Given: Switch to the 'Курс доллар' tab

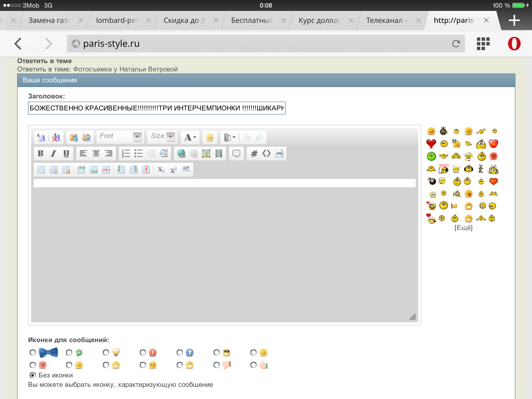Looking at the screenshot, I should coord(320,20).
